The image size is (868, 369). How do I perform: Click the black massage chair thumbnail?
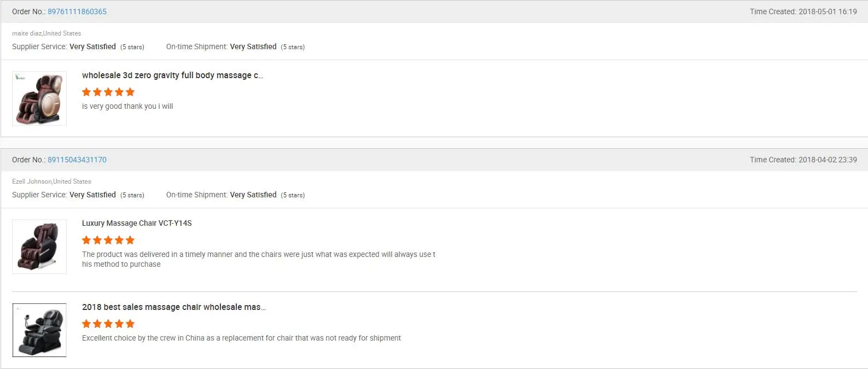39,330
